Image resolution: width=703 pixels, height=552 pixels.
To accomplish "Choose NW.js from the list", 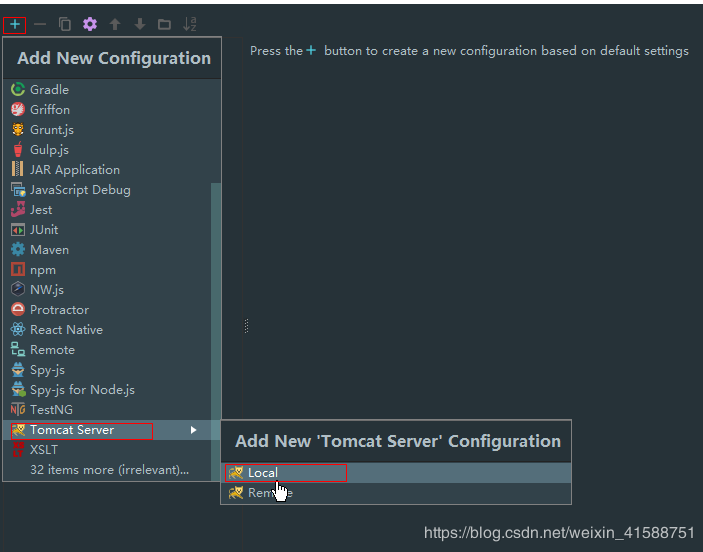I will [x=111, y=290].
